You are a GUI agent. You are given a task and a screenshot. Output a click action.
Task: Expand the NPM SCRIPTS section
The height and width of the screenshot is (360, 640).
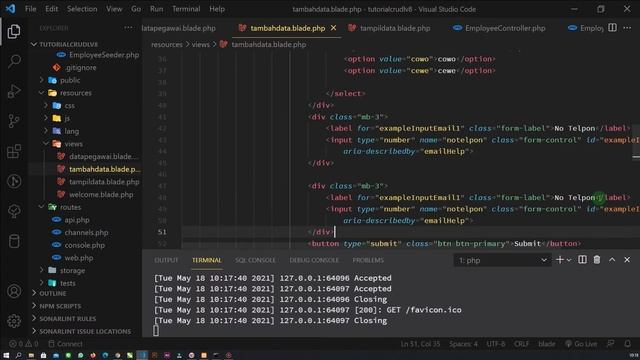[x=60, y=306]
